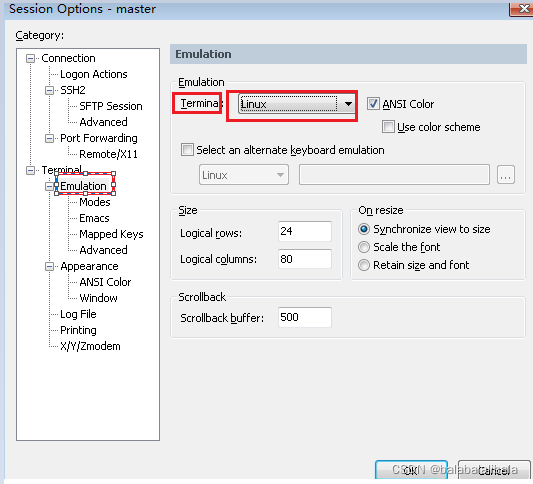
Task: Confirm with the OK button
Action: [x=411, y=470]
